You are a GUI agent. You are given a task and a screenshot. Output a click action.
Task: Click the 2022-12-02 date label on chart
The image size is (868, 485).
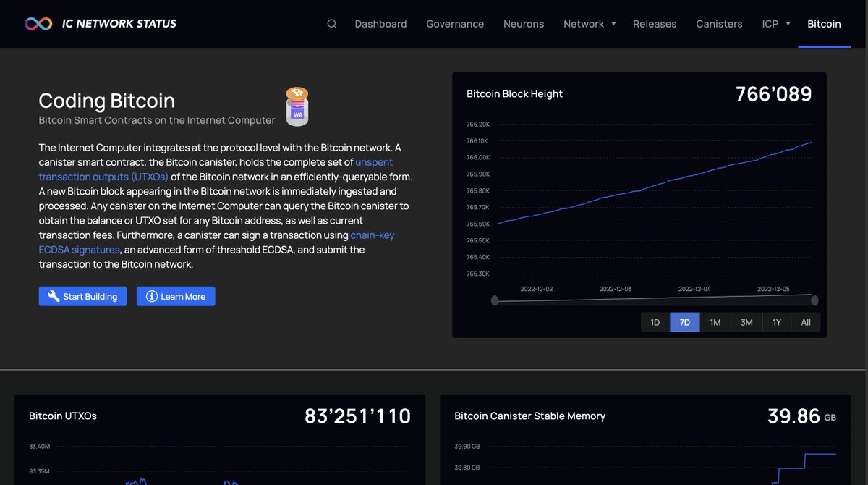click(537, 289)
